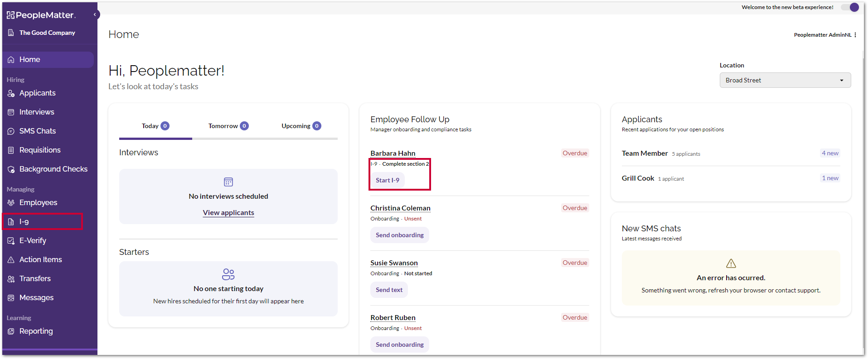Collapse the sidebar with the chevron arrow
Screen dimensions: 868x359
point(95,14)
